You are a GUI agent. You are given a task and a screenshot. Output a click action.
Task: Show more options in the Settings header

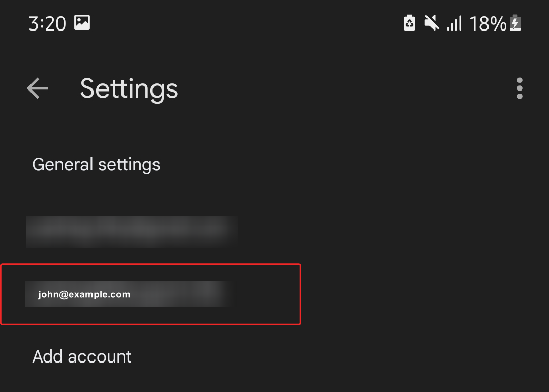519,88
